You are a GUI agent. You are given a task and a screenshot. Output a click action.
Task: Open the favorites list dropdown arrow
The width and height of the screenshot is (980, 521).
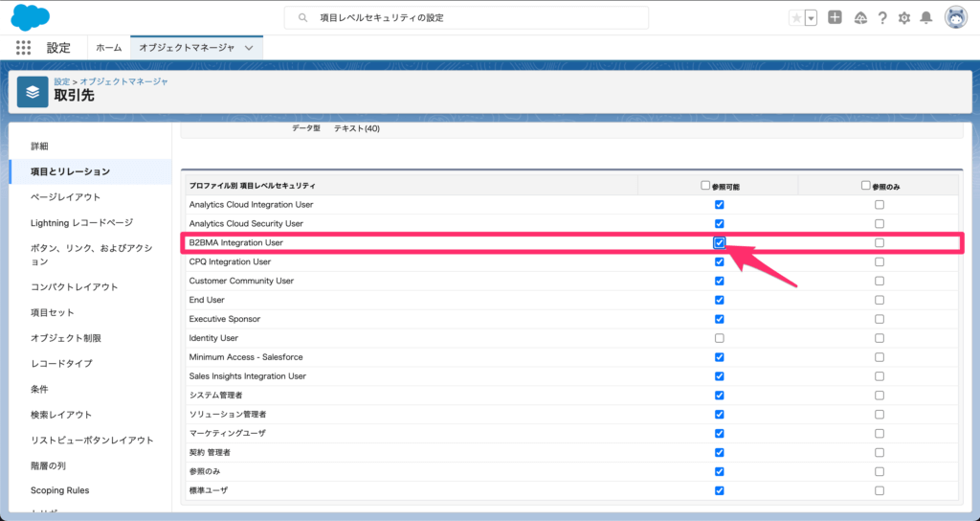point(812,18)
